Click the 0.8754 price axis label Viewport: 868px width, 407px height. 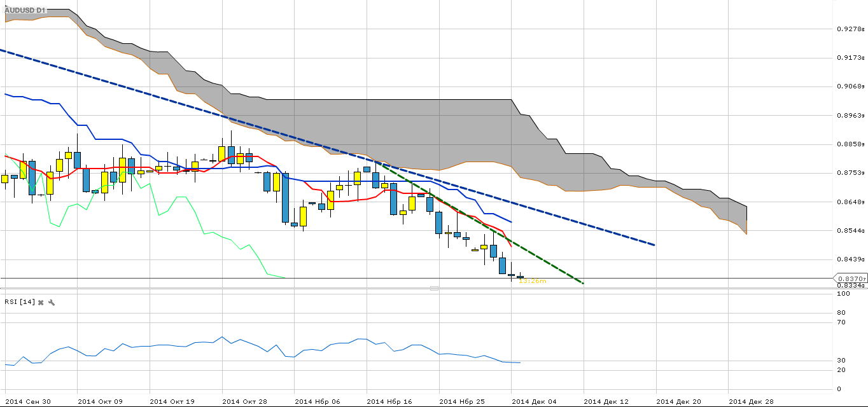850,173
